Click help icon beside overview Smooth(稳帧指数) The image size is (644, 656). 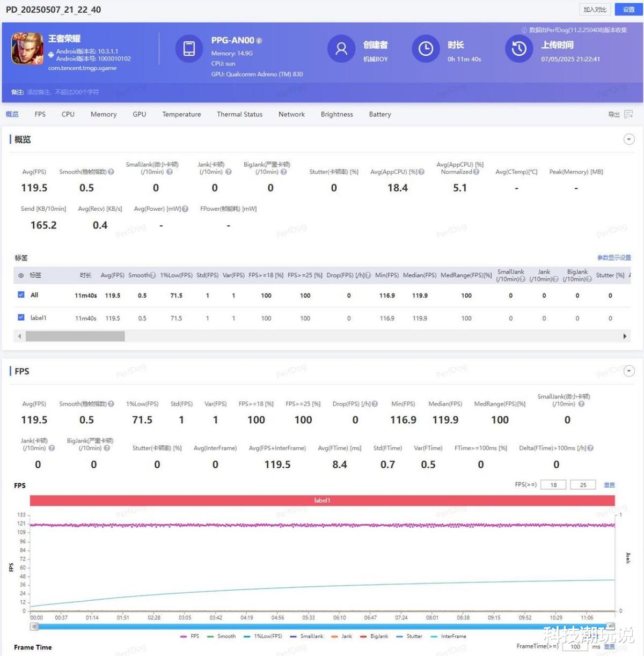pos(111,172)
